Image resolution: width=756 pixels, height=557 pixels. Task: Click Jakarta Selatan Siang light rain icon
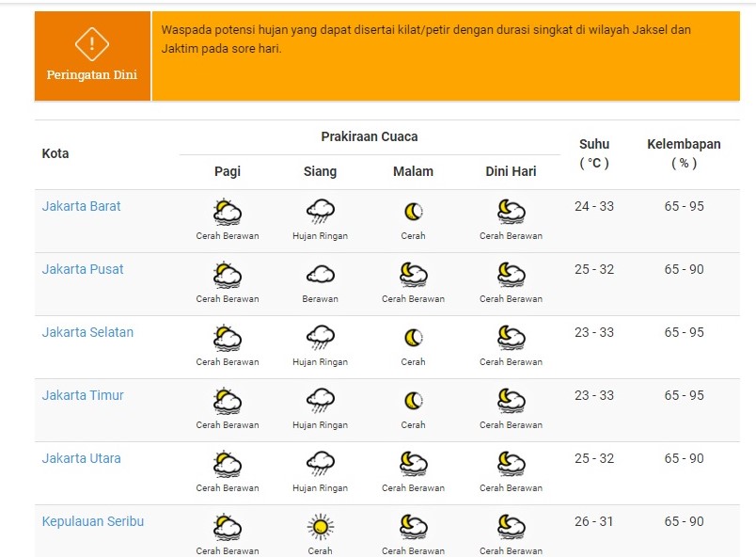320,338
